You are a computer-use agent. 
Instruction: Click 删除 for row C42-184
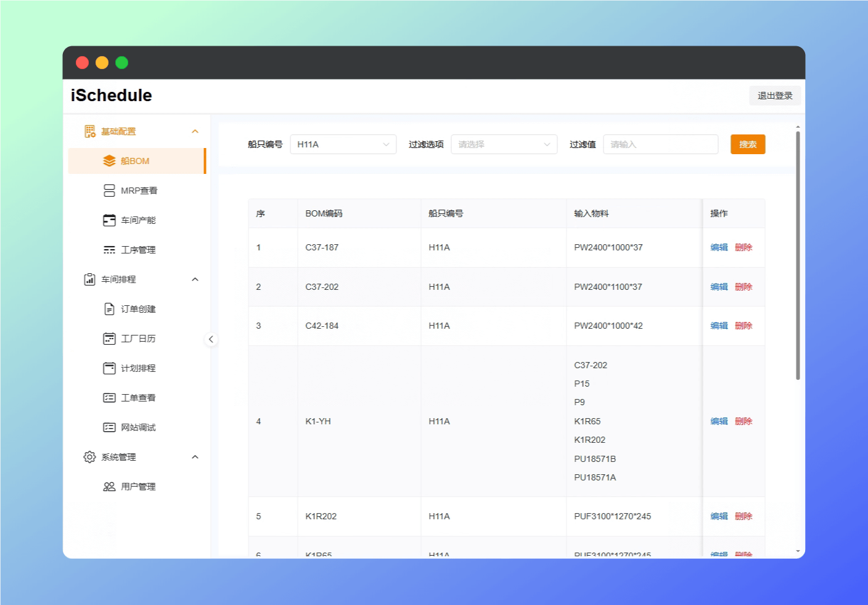[x=743, y=326]
